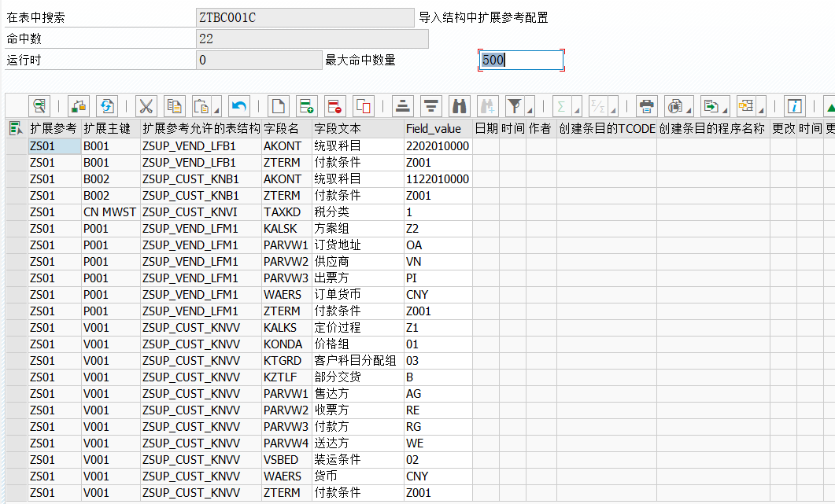Click the Insert row green plus icon
835x504 pixels.
307,106
